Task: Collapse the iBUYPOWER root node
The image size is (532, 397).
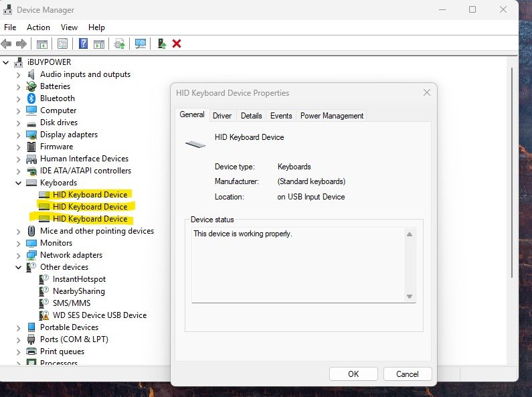Action: (x=6, y=62)
